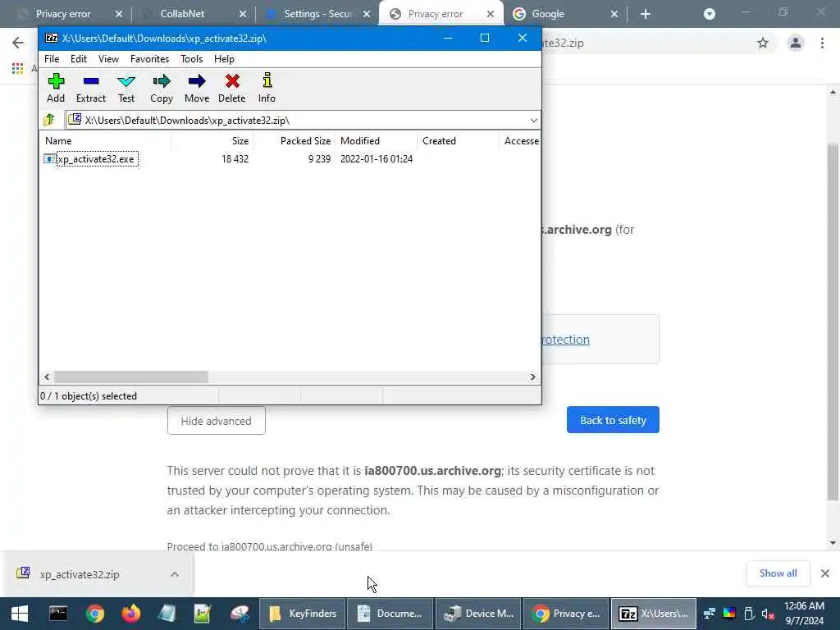This screenshot has width=840, height=630.
Task: Click the Chrome back arrow
Action: (x=18, y=43)
